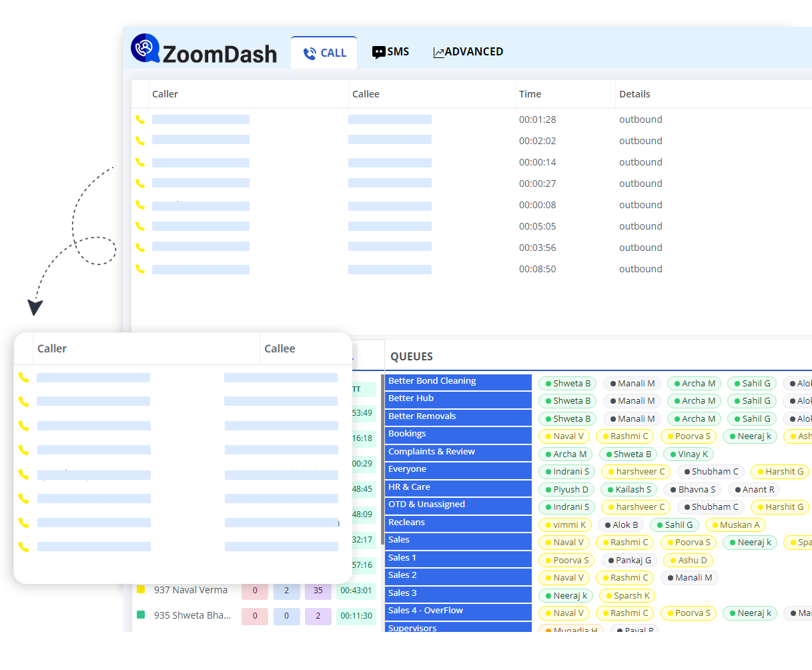The width and height of the screenshot is (812, 670).
Task: Select the Better Bond Cleaning queue
Action: point(458,382)
